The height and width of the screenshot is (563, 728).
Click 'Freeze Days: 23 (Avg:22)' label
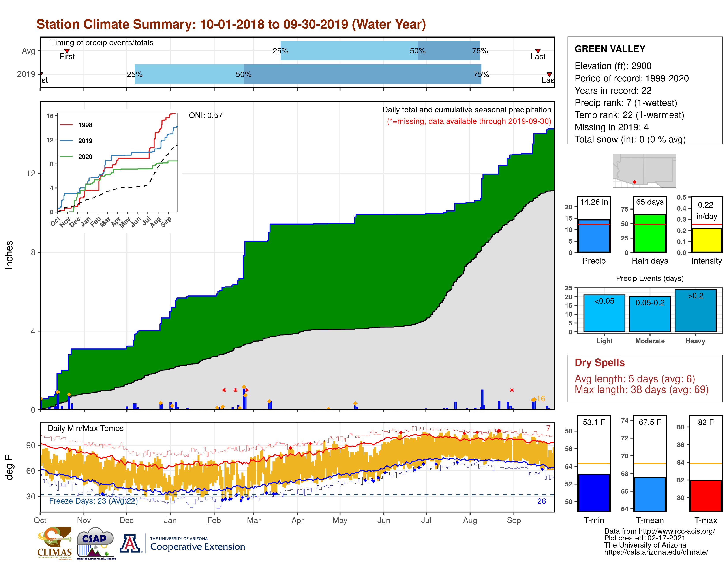point(93,501)
